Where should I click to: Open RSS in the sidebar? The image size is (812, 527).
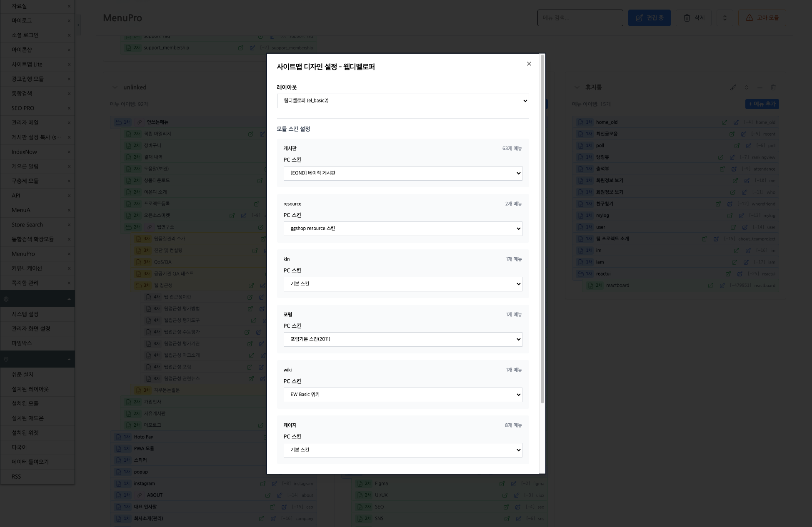[x=16, y=477]
